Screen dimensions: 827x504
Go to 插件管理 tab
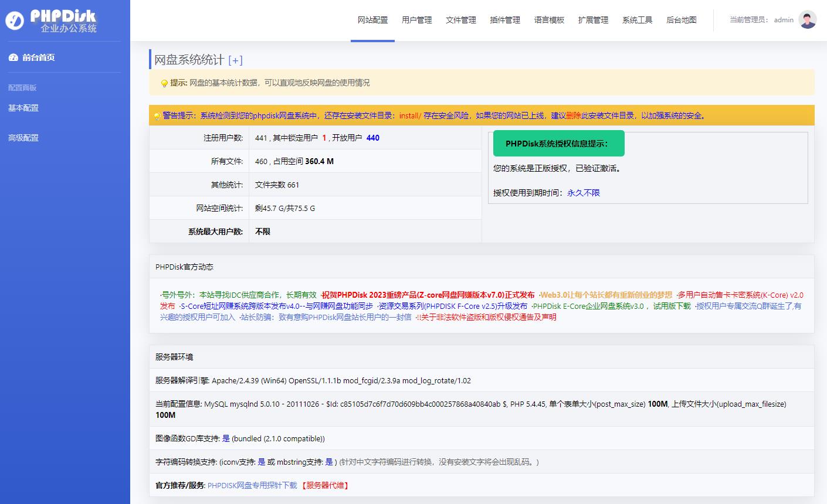[x=505, y=20]
